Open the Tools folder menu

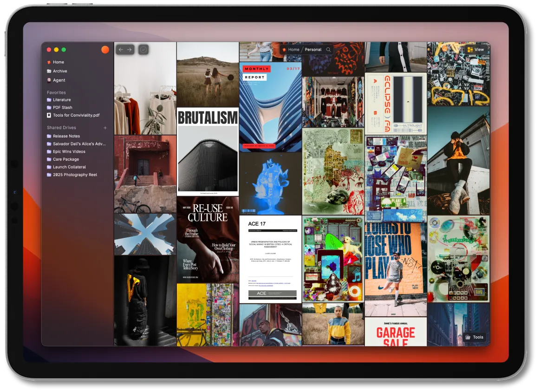tap(475, 337)
